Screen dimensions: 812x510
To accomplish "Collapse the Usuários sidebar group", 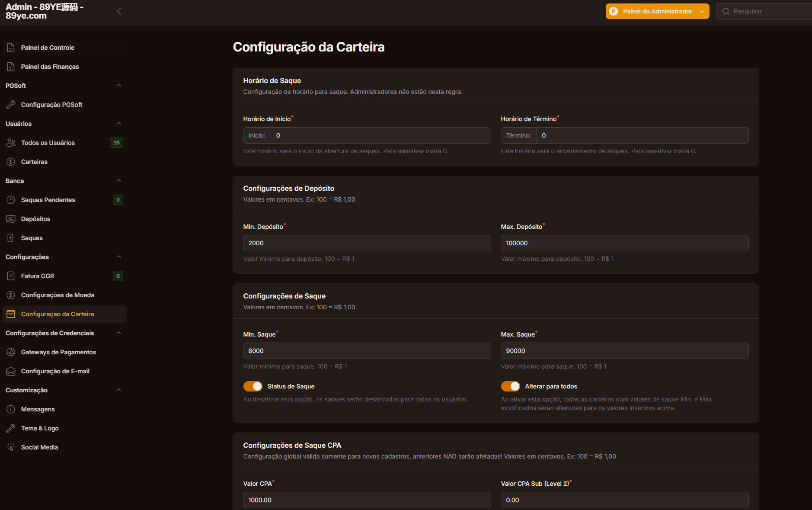I will [119, 124].
